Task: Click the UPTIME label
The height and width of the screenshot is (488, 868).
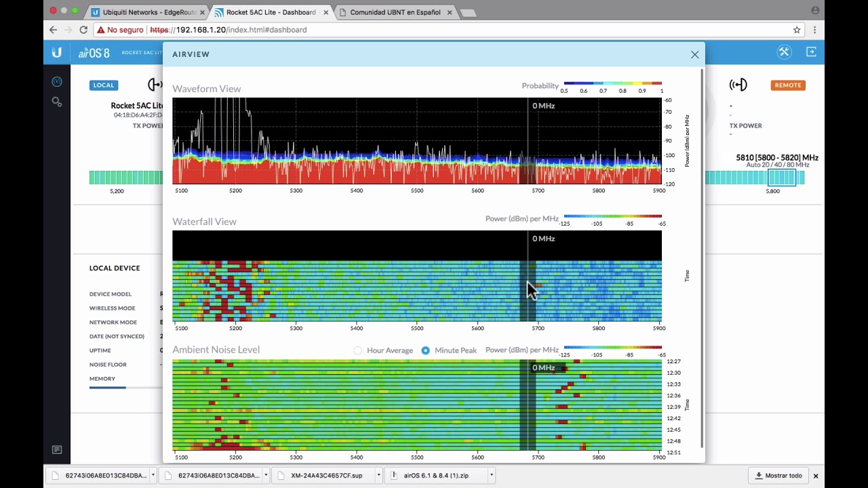Action: point(100,350)
